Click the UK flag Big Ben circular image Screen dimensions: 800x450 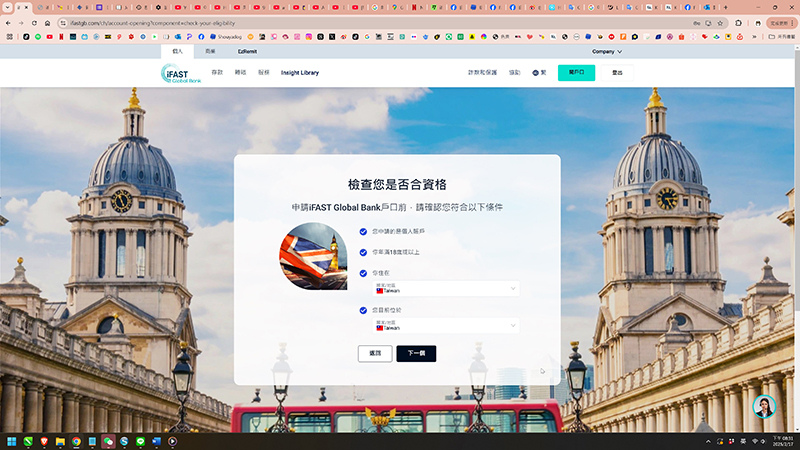pyautogui.click(x=313, y=256)
